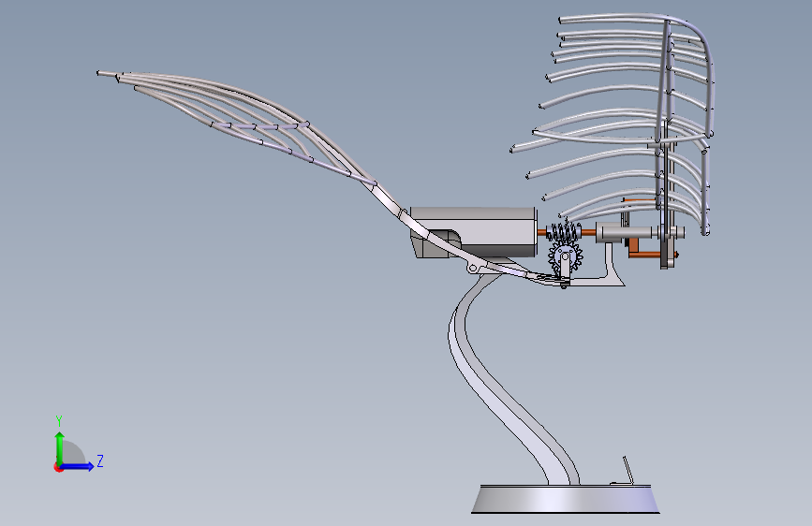Select the orange crank pin beside the disc

click(x=644, y=254)
